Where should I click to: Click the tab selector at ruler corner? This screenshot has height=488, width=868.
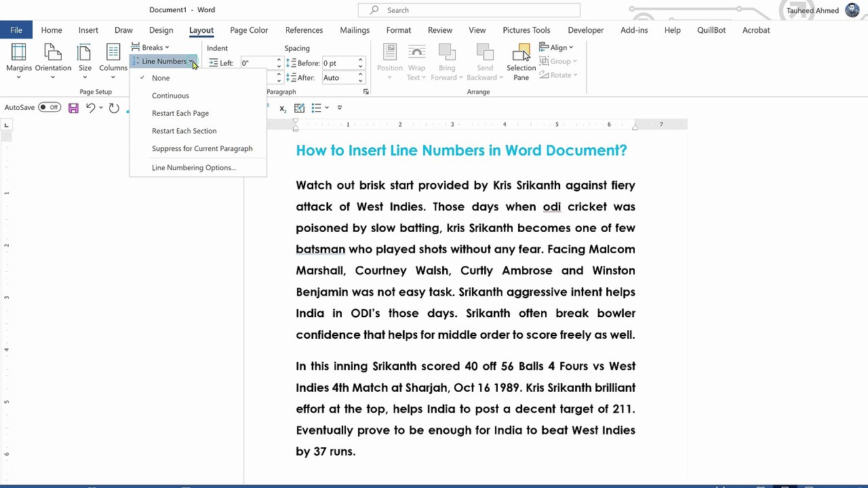coord(7,125)
